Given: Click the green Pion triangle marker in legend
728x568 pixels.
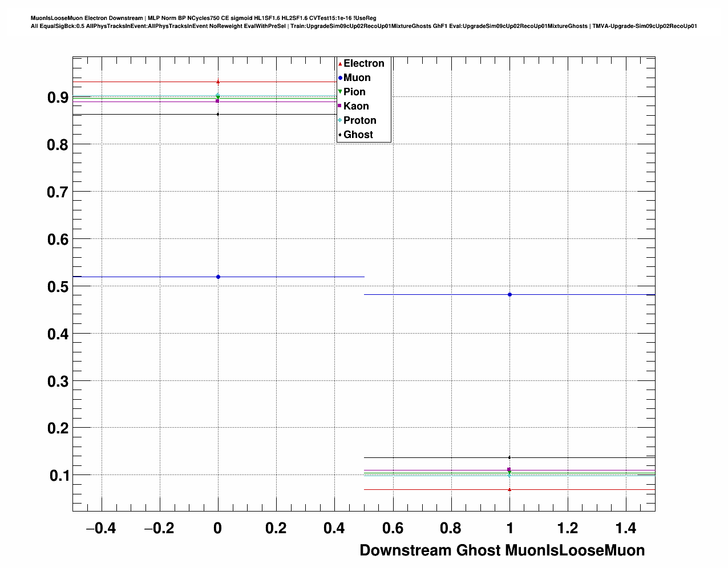Looking at the screenshot, I should click(340, 92).
